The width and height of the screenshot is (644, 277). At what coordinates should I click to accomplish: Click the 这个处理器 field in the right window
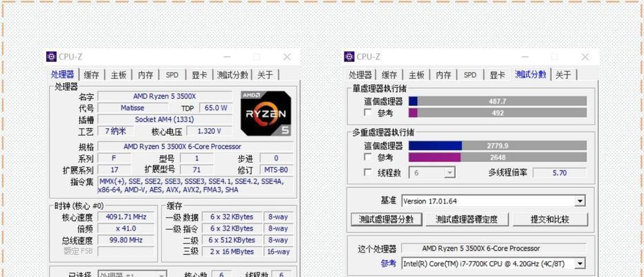493,248
